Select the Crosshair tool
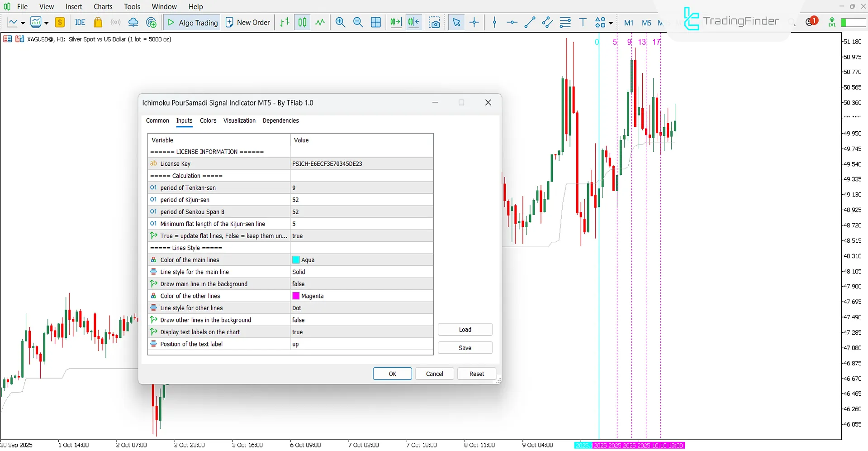Screen dimensions: 868x451 click(474, 22)
